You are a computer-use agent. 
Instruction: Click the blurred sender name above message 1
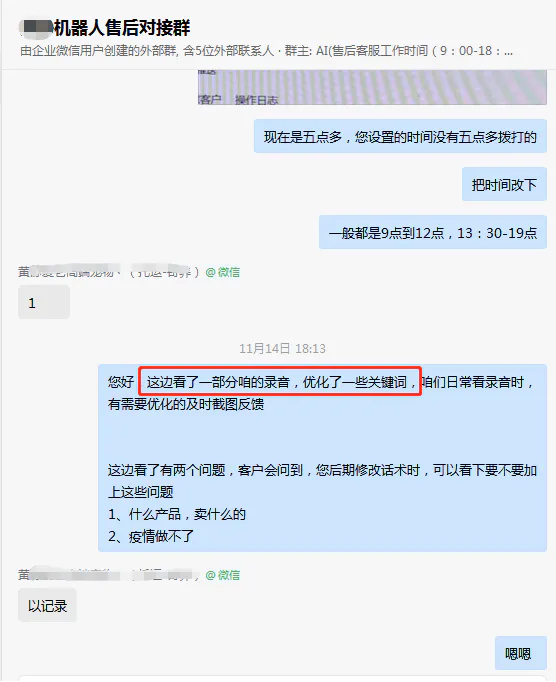click(108, 272)
